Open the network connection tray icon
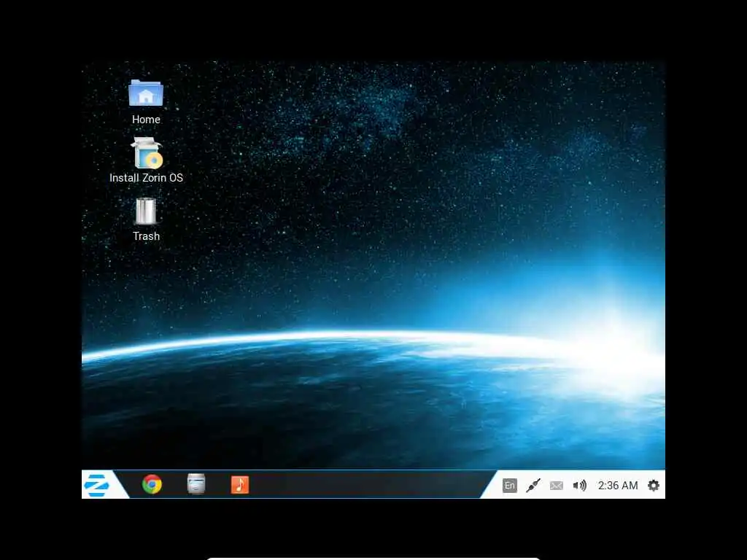 click(533, 485)
